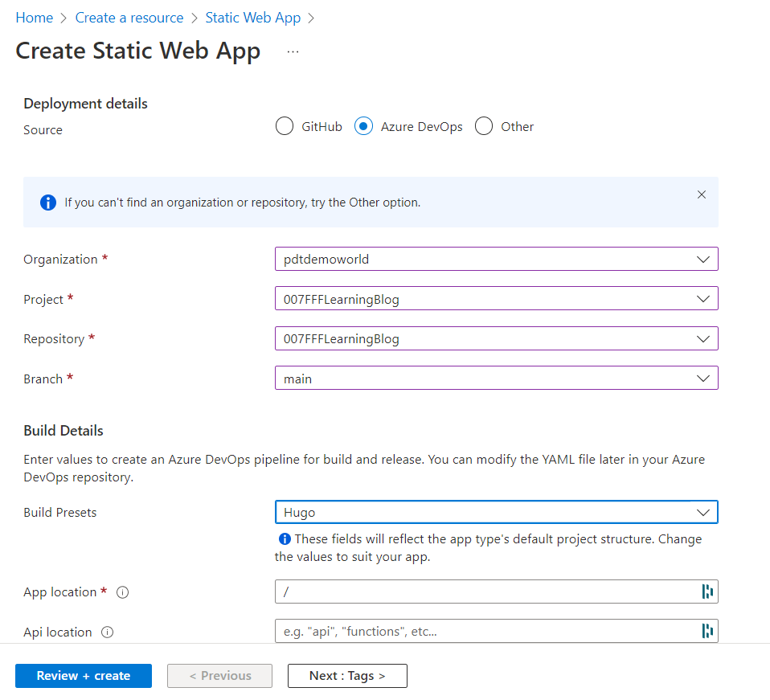Screen dimensions: 770x700
Task: Go to Home breadcrumb
Action: tap(34, 18)
